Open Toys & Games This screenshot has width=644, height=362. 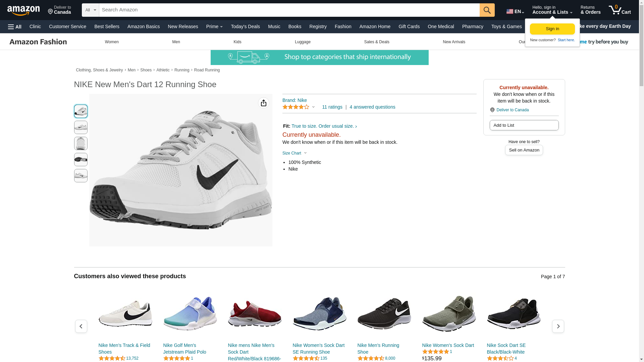coord(506,26)
